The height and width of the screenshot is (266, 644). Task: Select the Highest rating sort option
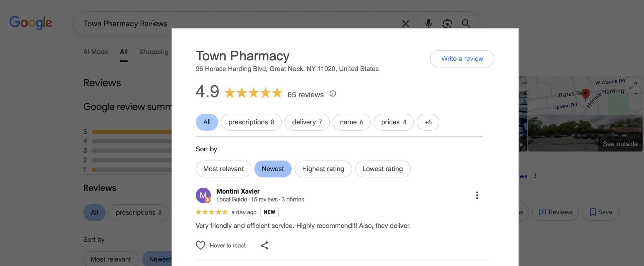pyautogui.click(x=323, y=169)
